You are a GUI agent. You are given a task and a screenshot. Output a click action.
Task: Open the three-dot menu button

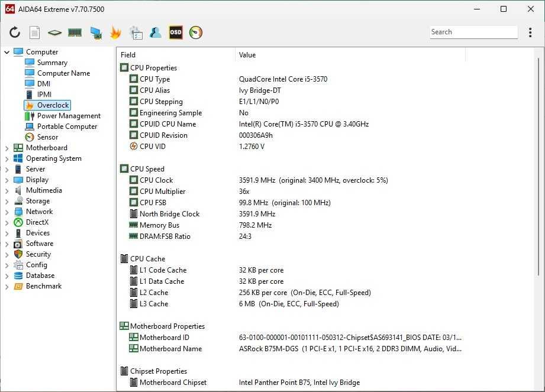click(530, 33)
